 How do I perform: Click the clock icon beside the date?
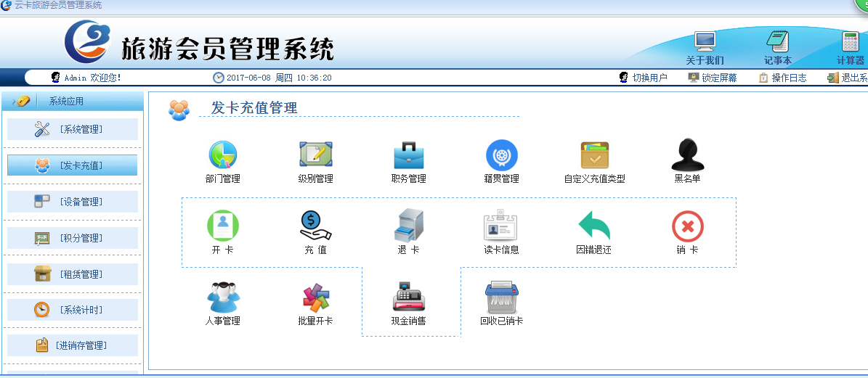[x=219, y=78]
